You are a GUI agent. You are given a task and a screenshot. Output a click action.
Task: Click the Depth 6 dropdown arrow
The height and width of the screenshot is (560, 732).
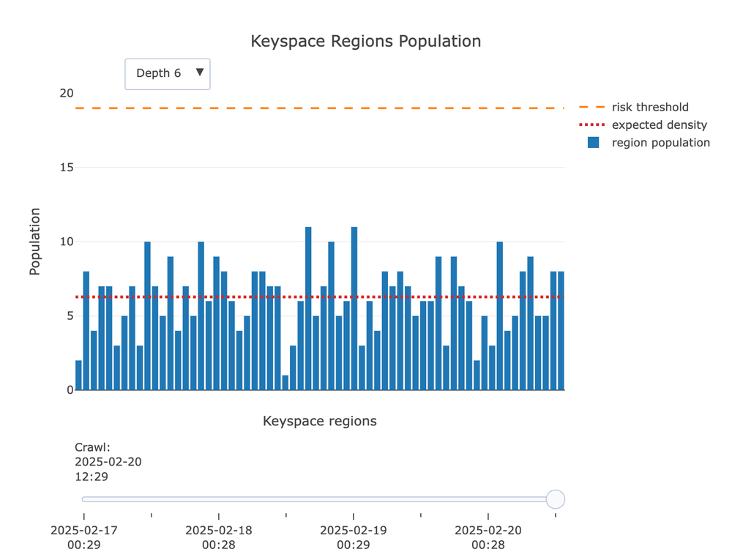pyautogui.click(x=200, y=74)
